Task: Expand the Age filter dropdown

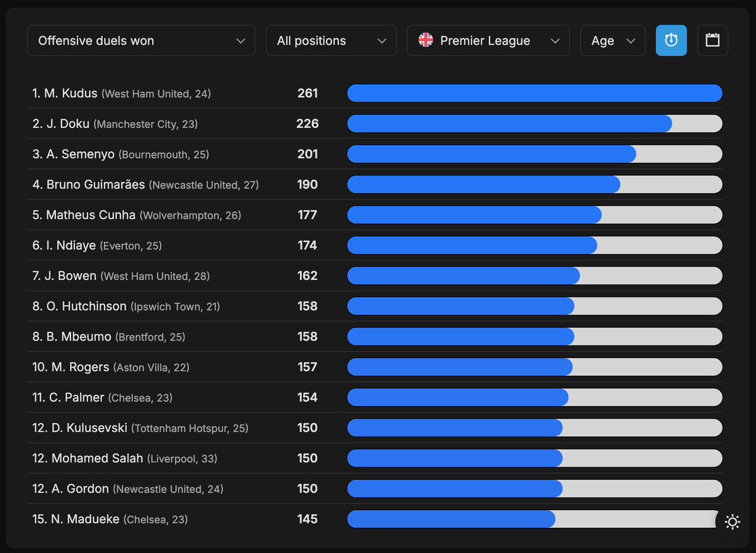Action: pos(612,40)
